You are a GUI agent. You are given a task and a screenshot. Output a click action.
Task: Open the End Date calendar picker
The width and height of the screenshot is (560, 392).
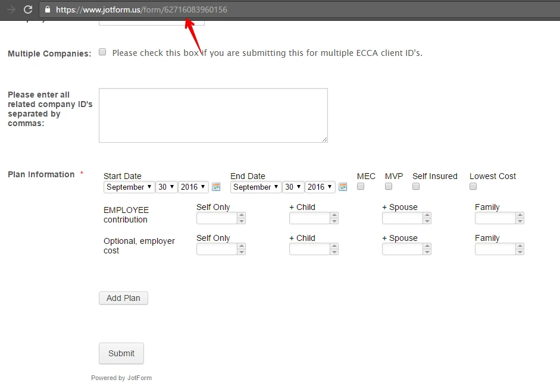[343, 187]
